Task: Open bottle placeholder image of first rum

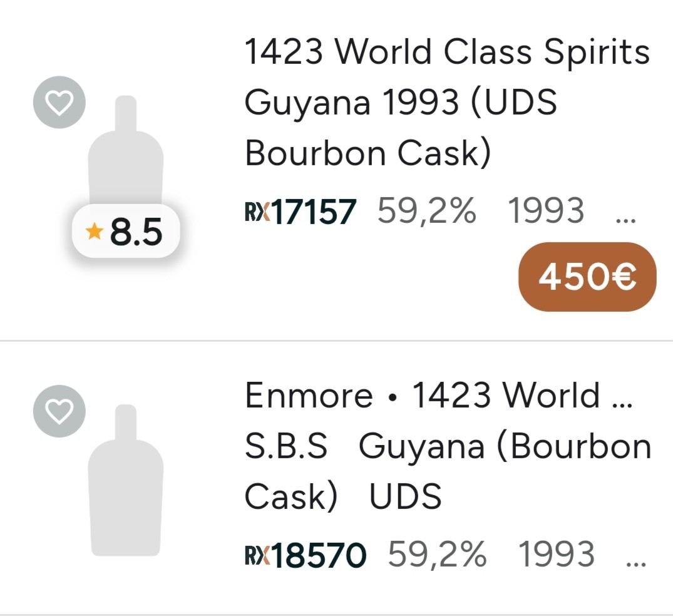Action: click(x=126, y=150)
